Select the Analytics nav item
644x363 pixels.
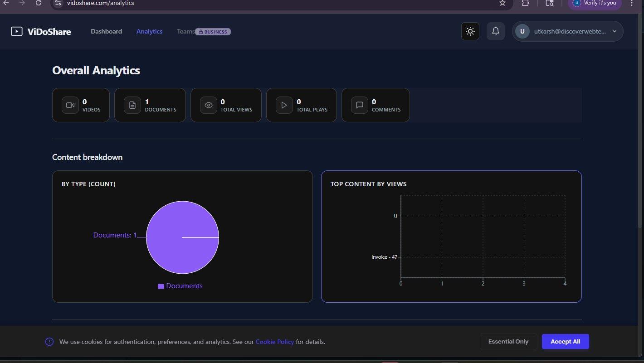point(149,31)
